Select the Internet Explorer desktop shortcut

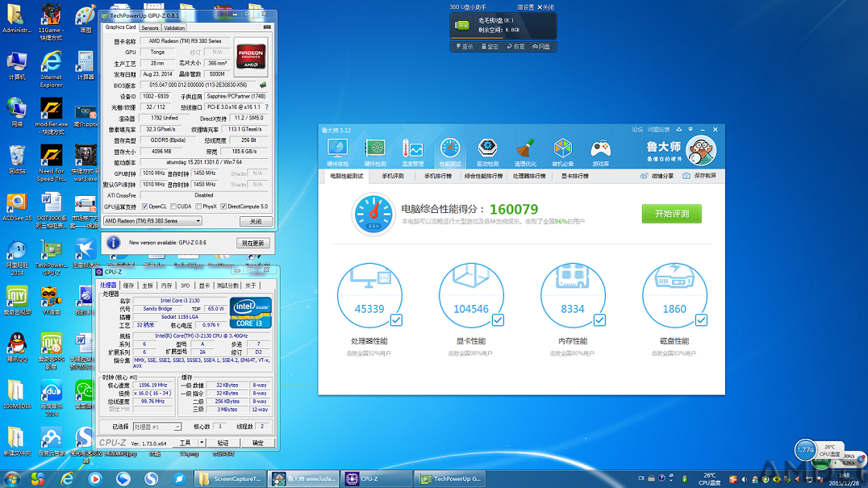(51, 69)
